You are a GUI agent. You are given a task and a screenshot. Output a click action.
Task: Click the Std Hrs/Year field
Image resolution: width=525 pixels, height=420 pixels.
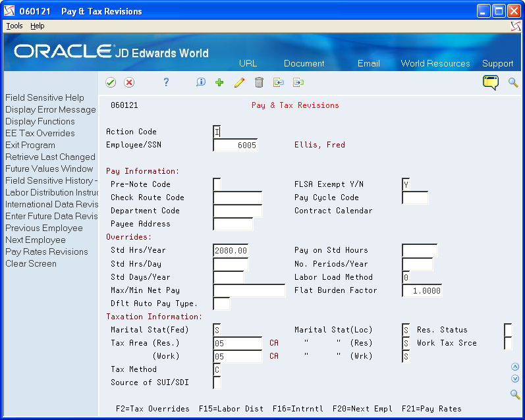coord(231,250)
